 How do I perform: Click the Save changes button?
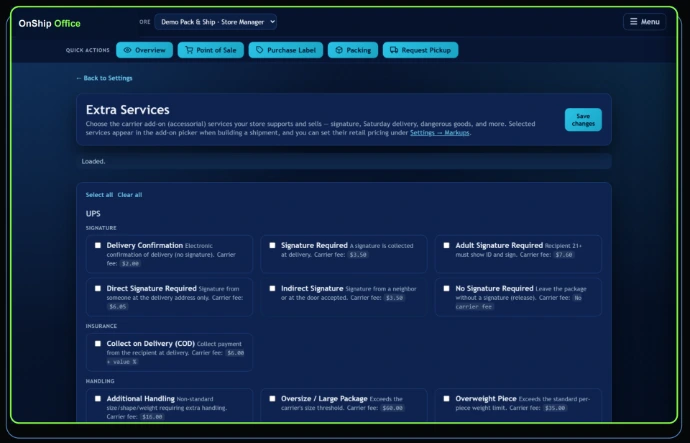click(x=583, y=120)
